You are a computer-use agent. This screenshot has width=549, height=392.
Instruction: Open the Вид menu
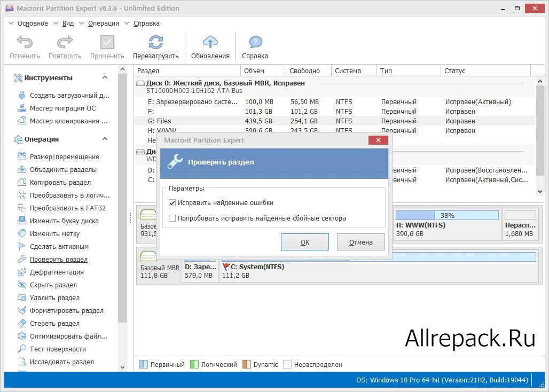click(68, 23)
